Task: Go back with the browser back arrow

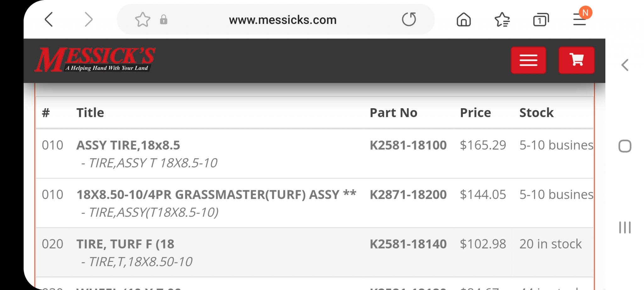Action: pyautogui.click(x=49, y=20)
